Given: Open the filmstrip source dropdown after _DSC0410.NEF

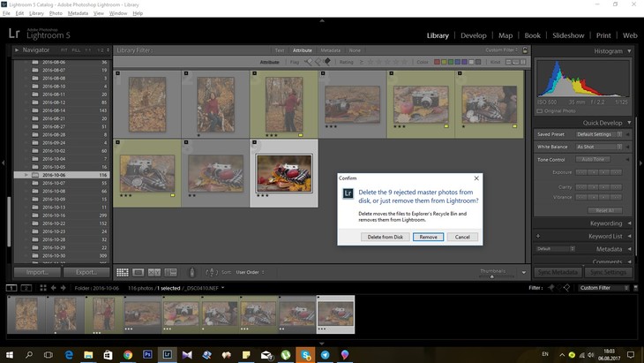Looking at the screenshot, I should pos(222,288).
